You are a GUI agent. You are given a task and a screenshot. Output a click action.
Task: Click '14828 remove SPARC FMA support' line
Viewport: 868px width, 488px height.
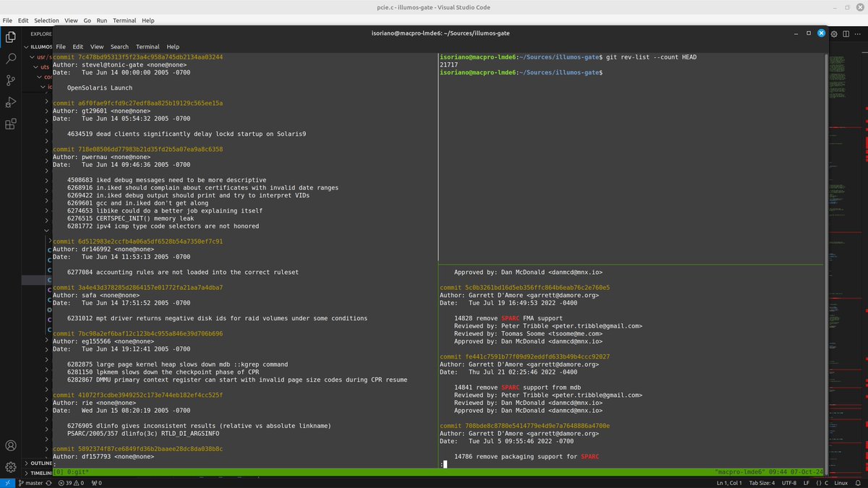point(509,318)
